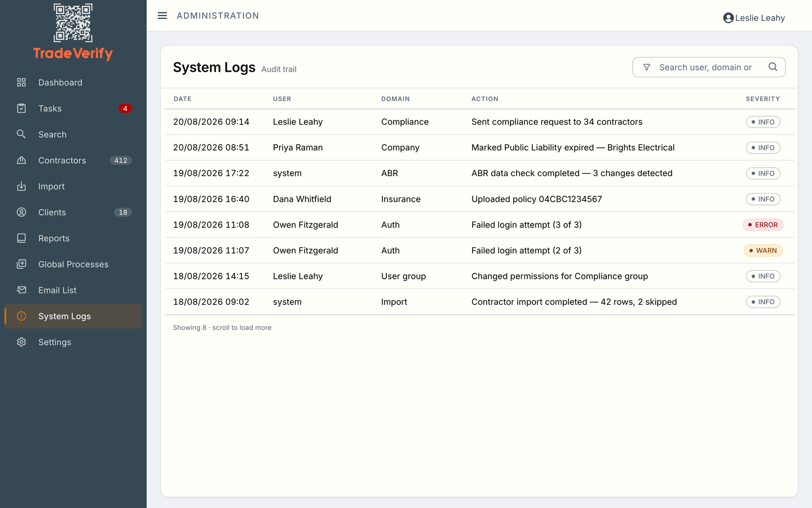Screen dimensions: 812x508
Task: Navigate to Global Processes
Action: [x=73, y=264]
